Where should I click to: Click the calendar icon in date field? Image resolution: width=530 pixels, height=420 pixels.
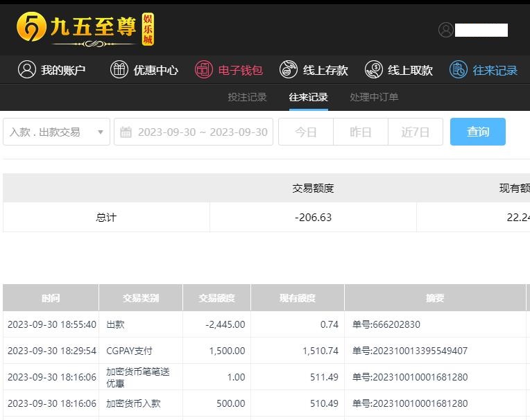pyautogui.click(x=126, y=132)
